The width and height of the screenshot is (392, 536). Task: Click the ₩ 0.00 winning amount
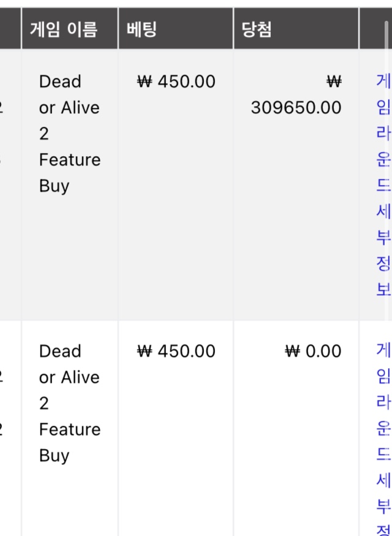coord(313,352)
